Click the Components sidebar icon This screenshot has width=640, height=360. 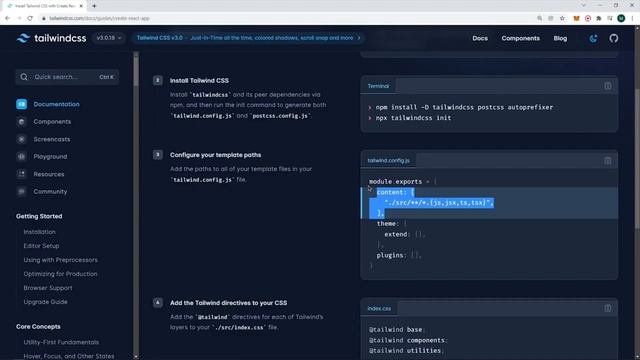(22, 122)
